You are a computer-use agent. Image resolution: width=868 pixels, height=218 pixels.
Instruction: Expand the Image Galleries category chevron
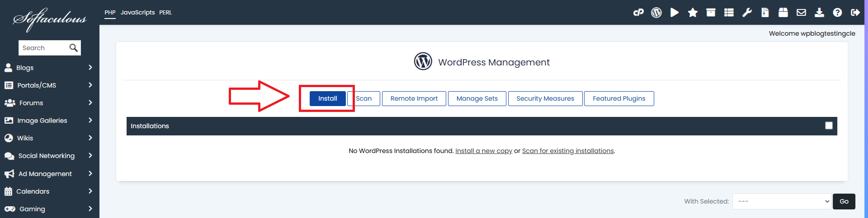pos(90,120)
